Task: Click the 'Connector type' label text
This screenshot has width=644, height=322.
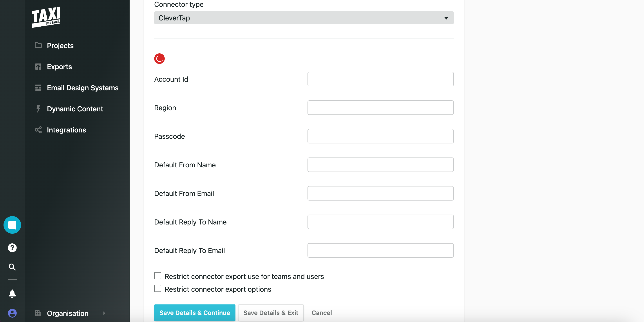Action: click(179, 4)
